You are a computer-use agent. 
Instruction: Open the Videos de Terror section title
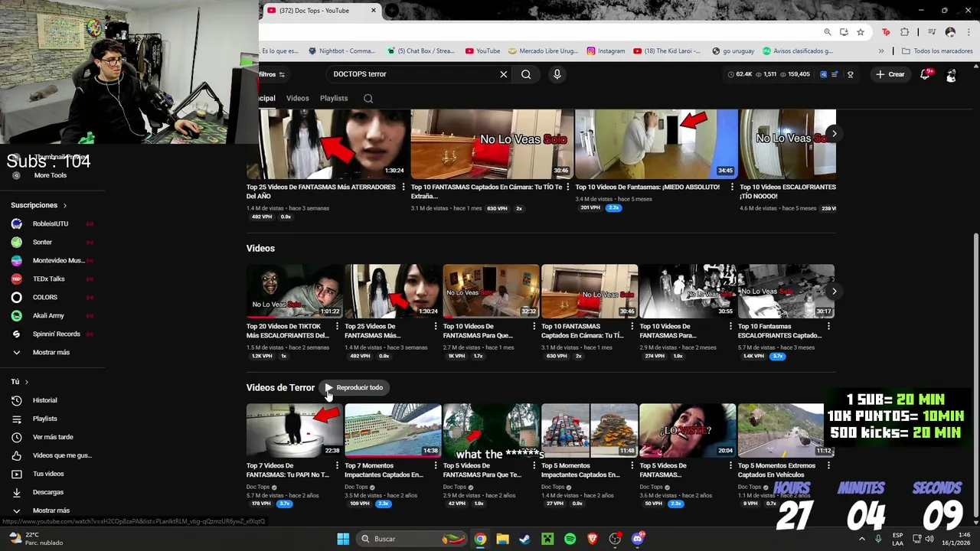point(280,387)
